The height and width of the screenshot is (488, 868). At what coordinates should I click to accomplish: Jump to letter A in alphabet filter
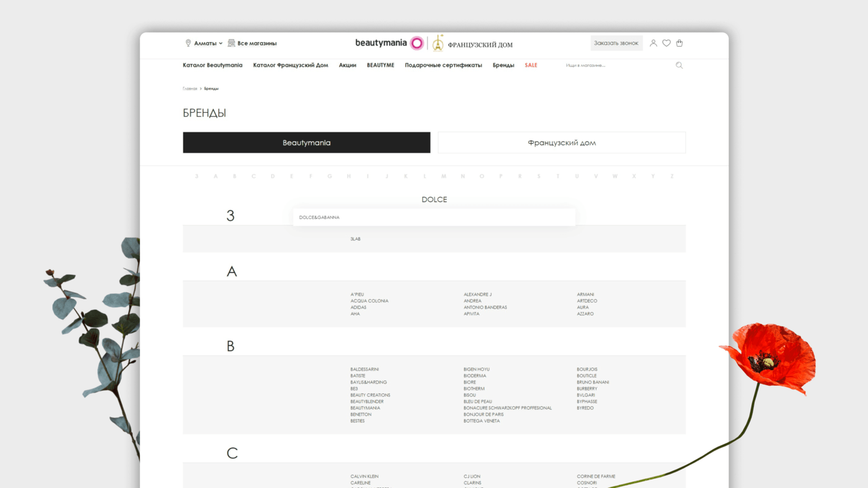pyautogui.click(x=216, y=176)
